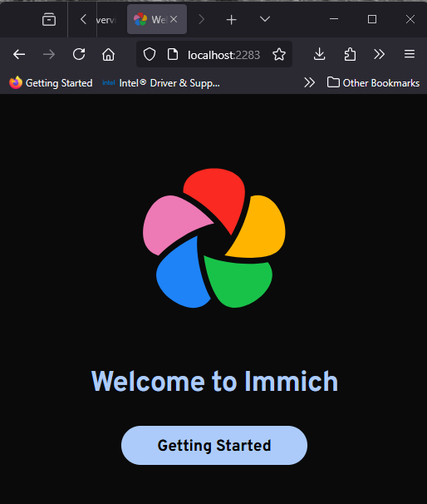Open the Getting Started bookmark
This screenshot has width=427, height=504.
click(51, 83)
